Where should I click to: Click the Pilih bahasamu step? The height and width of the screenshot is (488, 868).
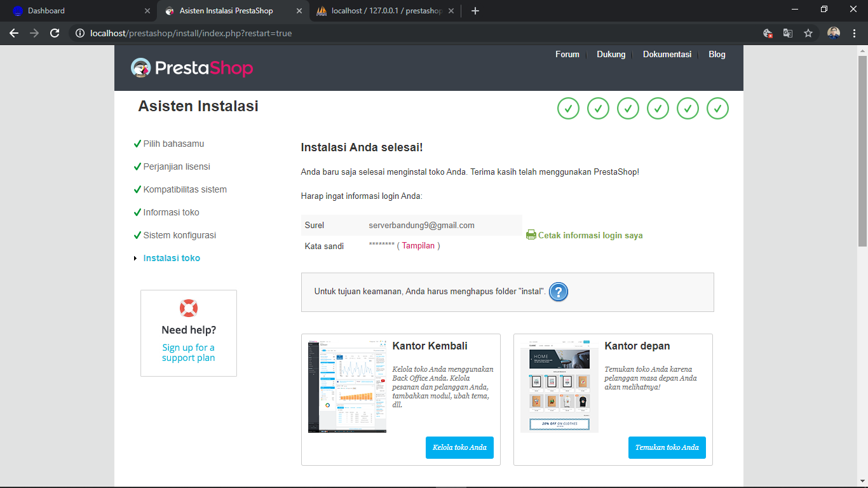point(173,144)
